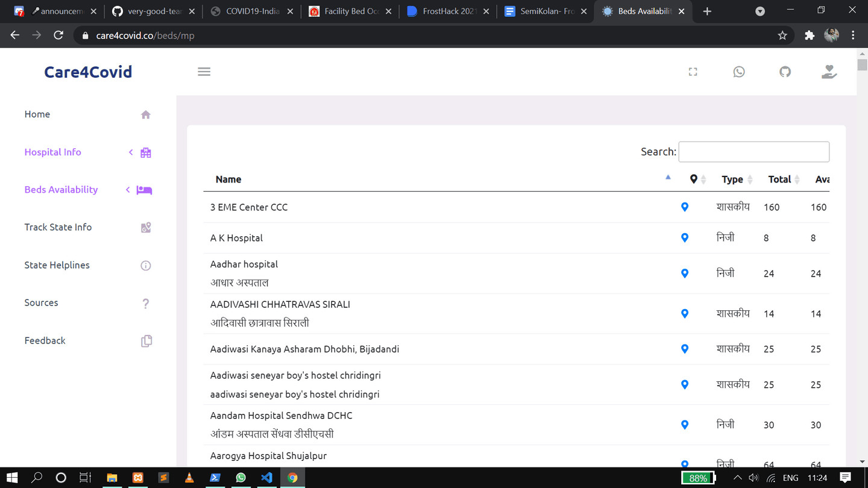Switch to the Facility Bed Occ tab
This screenshot has height=488, width=868.
click(350, 11)
